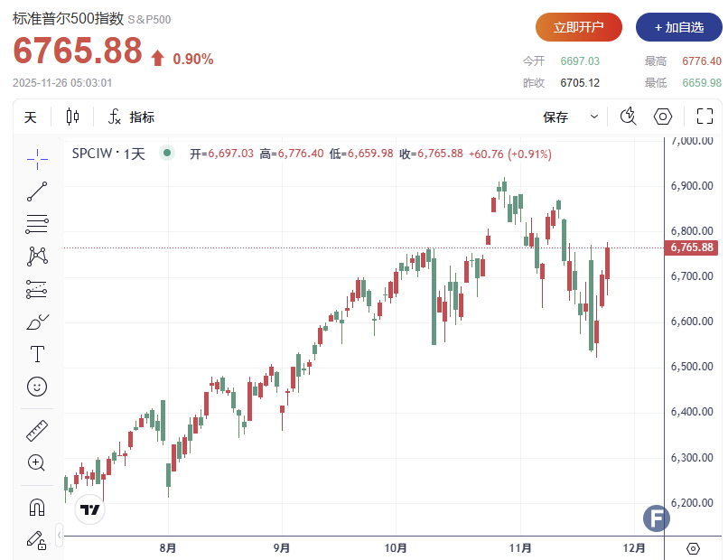Open chart settings hexagon in top toolbar
This screenshot has height=560, width=728.
664,117
